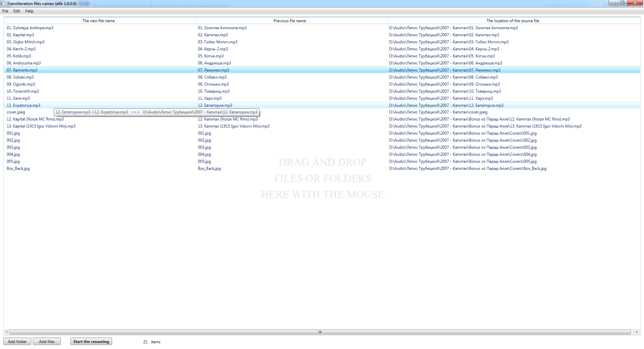Select new name '06. Andryusha.mp3'
Viewport: 644px width, 349px height.
pyautogui.click(x=24, y=63)
